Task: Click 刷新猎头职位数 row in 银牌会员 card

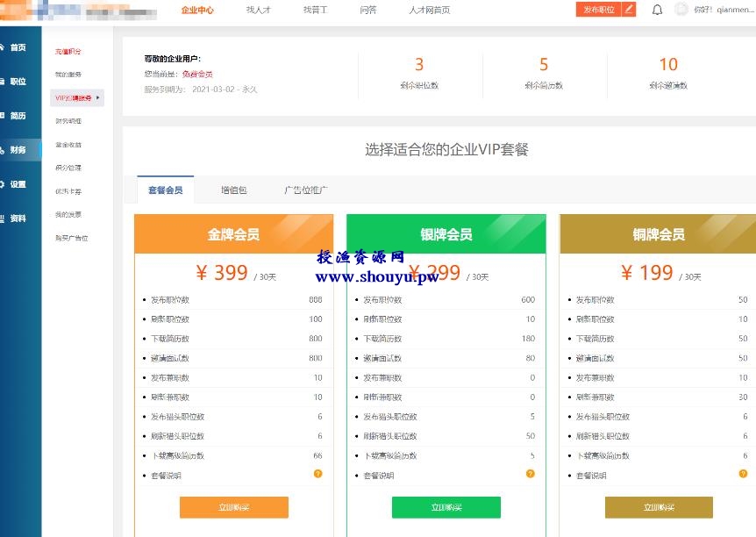Action: (x=446, y=436)
